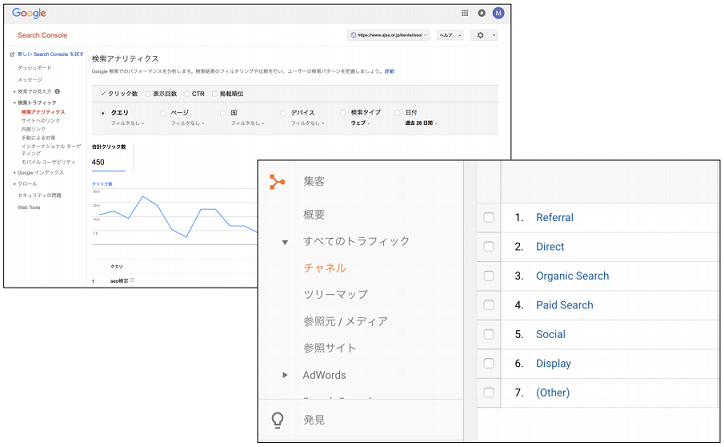
Task: Click the 発見 lightbulb icon
Action: [x=277, y=420]
